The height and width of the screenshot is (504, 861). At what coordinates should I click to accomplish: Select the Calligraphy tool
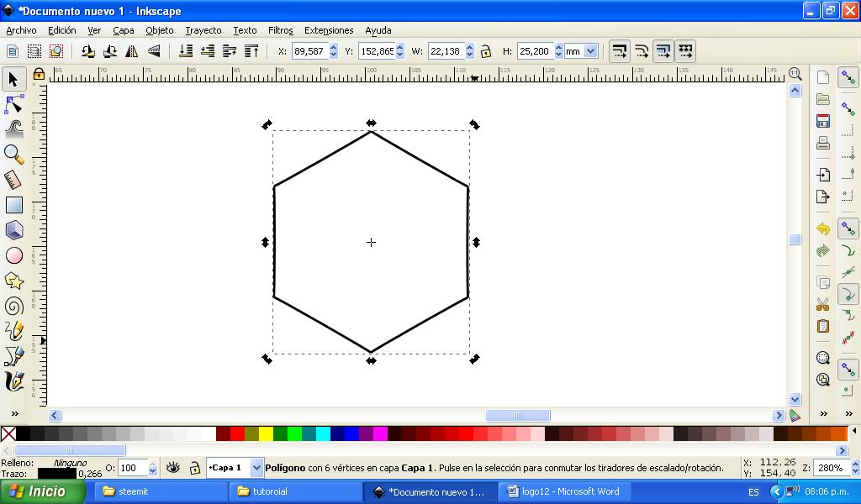pos(13,381)
